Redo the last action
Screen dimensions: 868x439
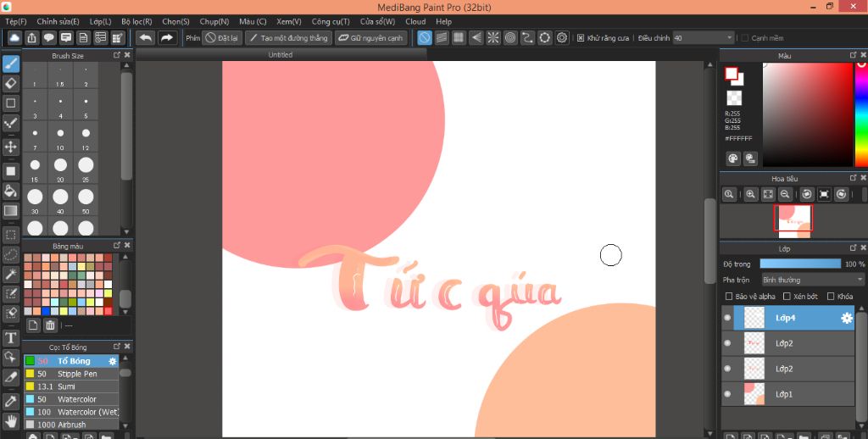[x=166, y=37]
